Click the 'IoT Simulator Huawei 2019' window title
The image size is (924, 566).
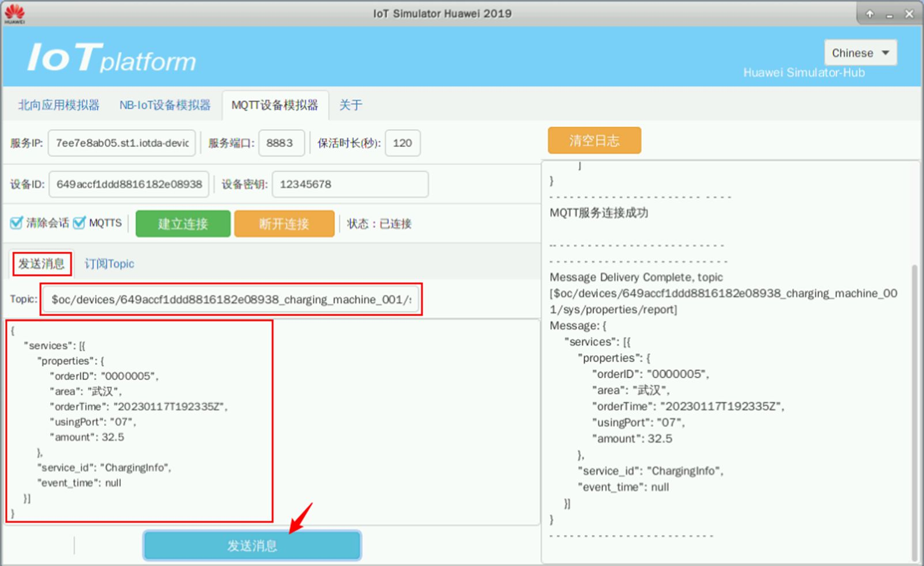click(442, 14)
